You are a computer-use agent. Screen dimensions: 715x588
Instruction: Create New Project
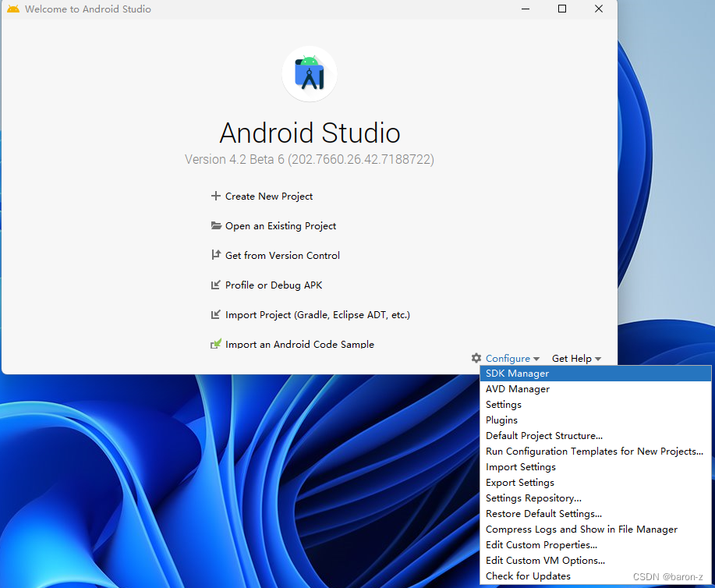point(269,197)
